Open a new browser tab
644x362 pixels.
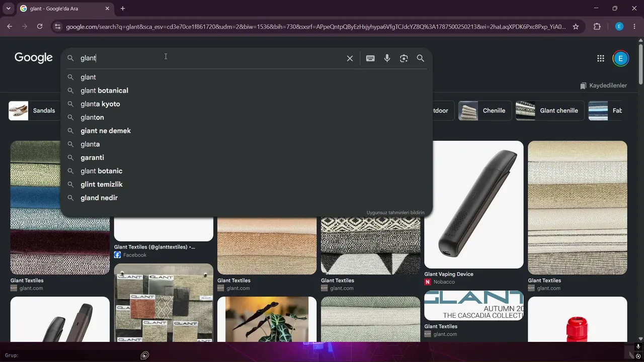pyautogui.click(x=123, y=9)
